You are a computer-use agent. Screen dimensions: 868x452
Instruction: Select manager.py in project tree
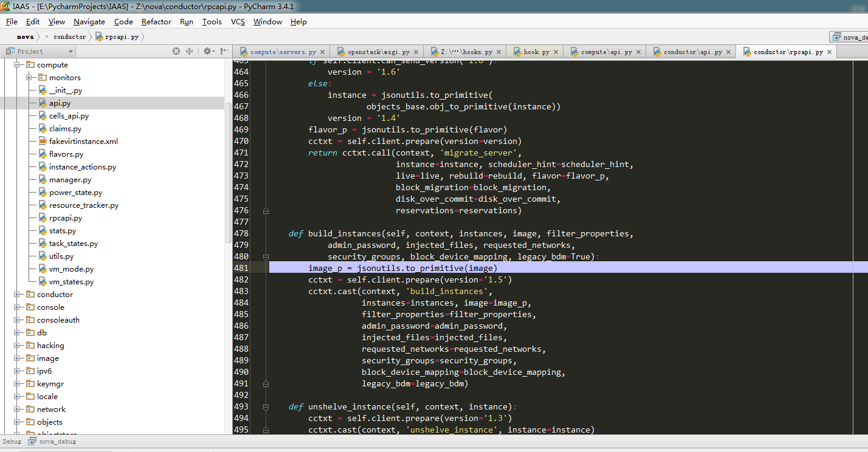point(70,180)
